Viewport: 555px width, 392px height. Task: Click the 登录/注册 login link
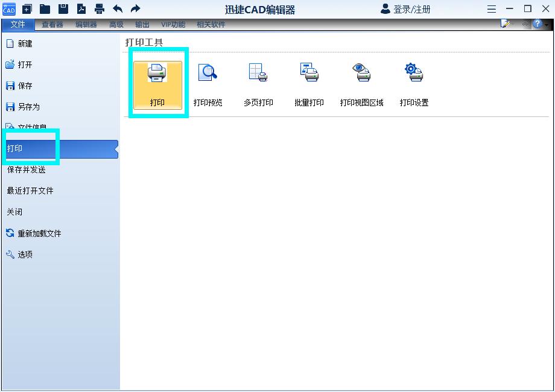pos(405,9)
